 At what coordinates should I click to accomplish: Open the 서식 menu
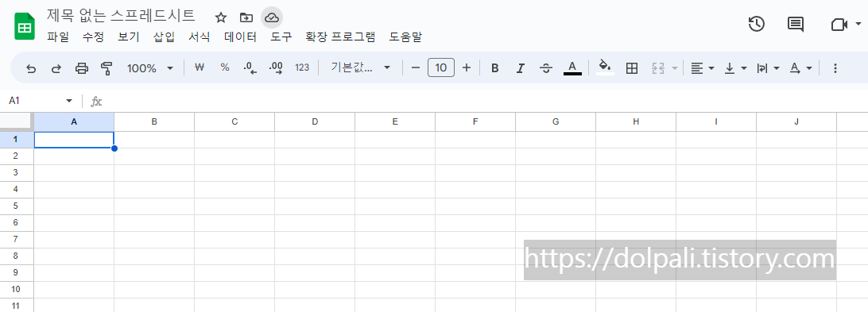[200, 37]
